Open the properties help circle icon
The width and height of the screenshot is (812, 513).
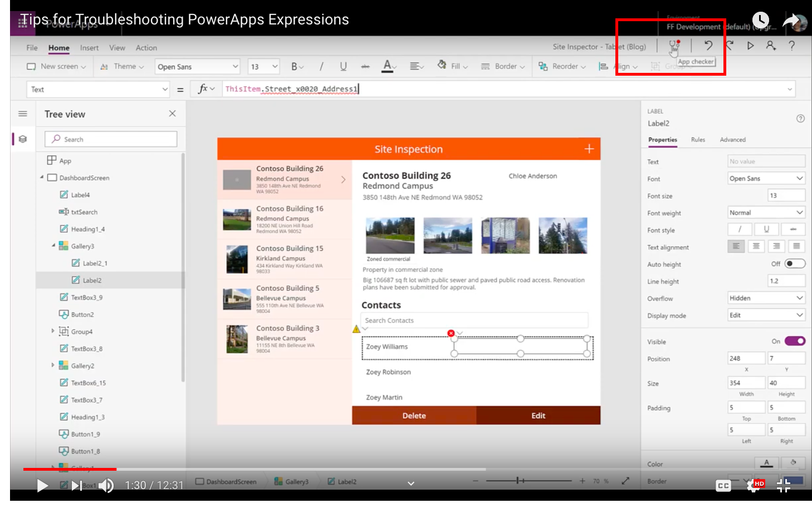click(x=800, y=119)
